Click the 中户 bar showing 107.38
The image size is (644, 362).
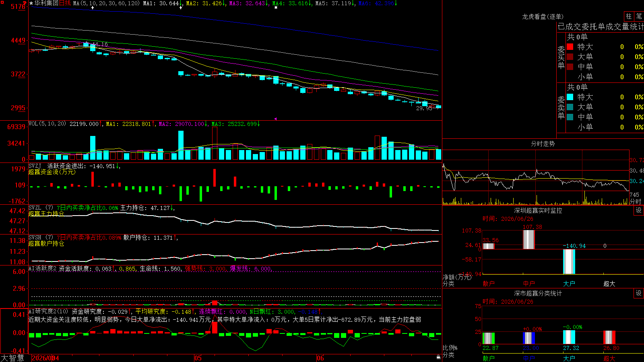[529, 240]
